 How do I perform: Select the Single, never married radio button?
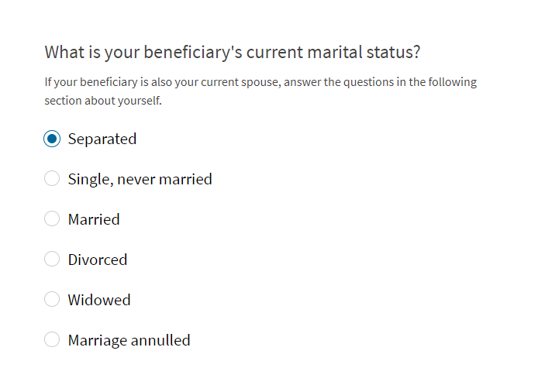pos(52,178)
